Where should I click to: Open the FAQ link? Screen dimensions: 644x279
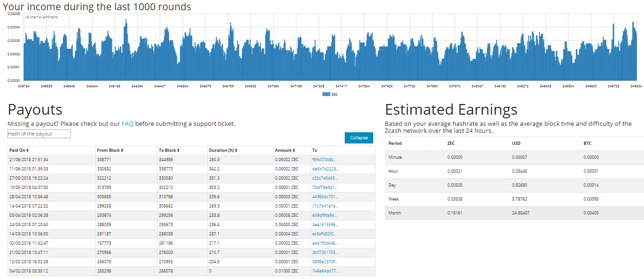click(x=127, y=124)
